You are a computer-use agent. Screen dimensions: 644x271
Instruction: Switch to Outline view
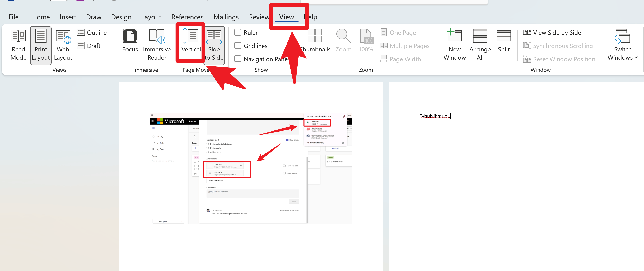point(92,32)
